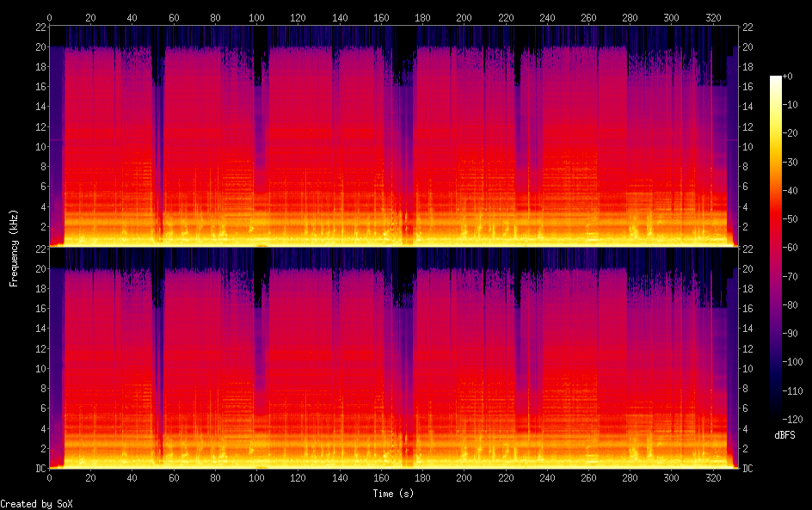Select the 100 tick on the top time axis
The width and height of the screenshot is (812, 510).
coord(256,17)
